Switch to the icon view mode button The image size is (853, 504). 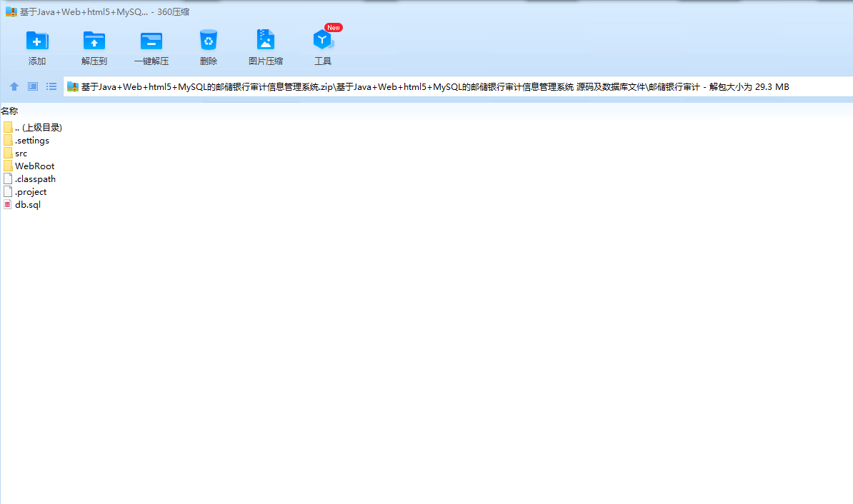coord(33,86)
